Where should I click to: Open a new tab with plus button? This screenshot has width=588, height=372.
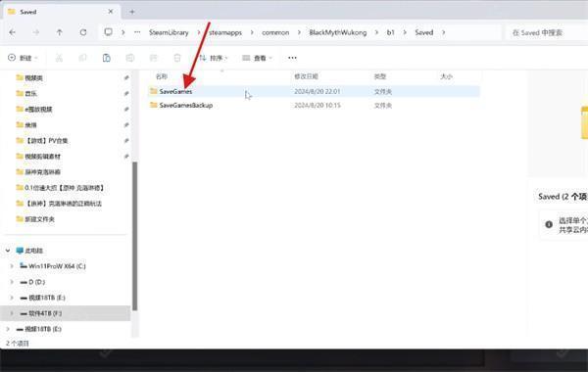click(x=132, y=12)
